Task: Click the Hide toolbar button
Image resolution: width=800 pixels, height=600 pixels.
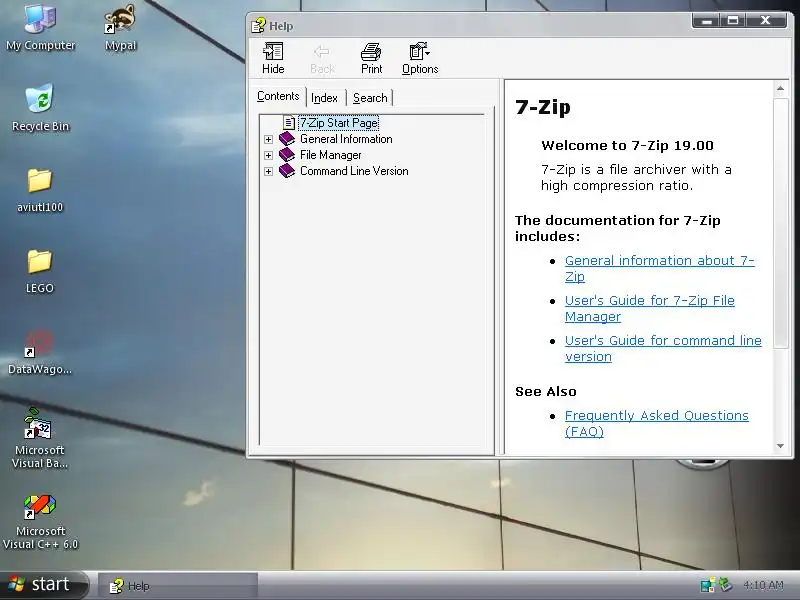Action: (273, 59)
